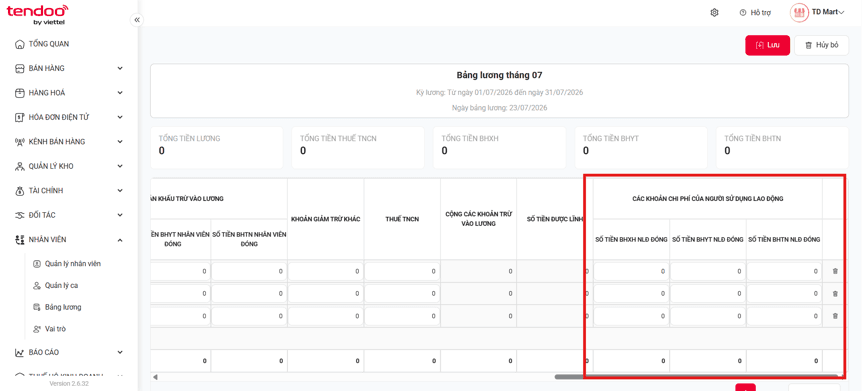The image size is (862, 391).
Task: Save payroll with Lưu button
Action: click(x=767, y=46)
